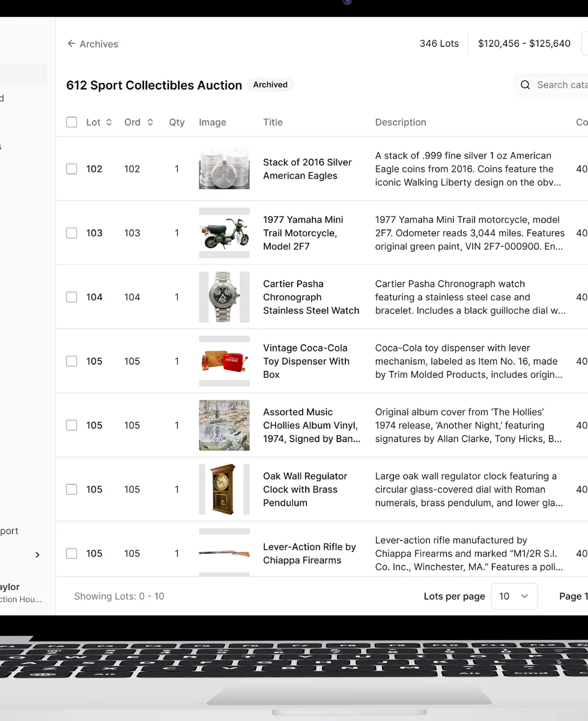
Task: Select Oak Wall Regulator Clock checkbox
Action: (x=71, y=489)
